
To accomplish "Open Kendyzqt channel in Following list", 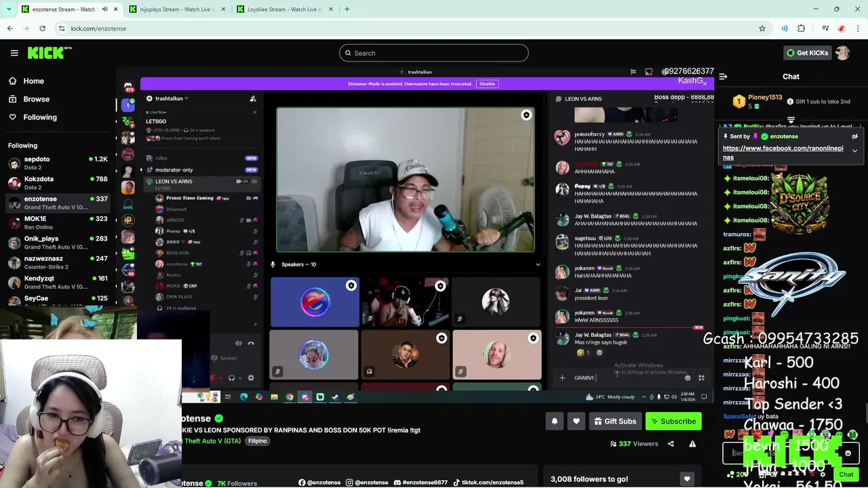I will [x=57, y=282].
